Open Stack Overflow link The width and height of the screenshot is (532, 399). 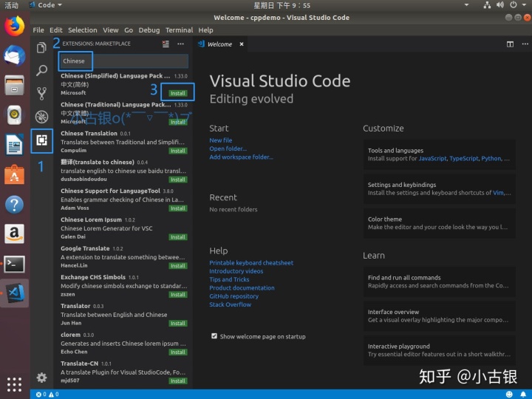(230, 304)
